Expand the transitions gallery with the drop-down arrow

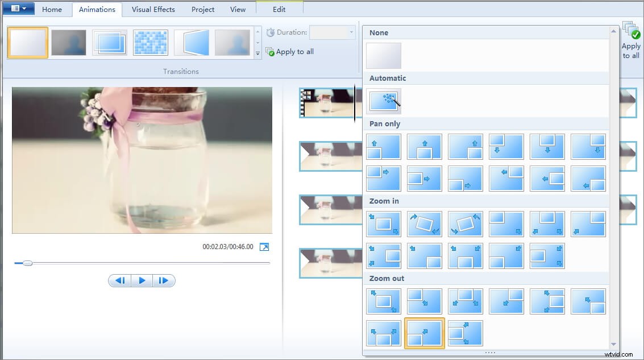pyautogui.click(x=257, y=53)
